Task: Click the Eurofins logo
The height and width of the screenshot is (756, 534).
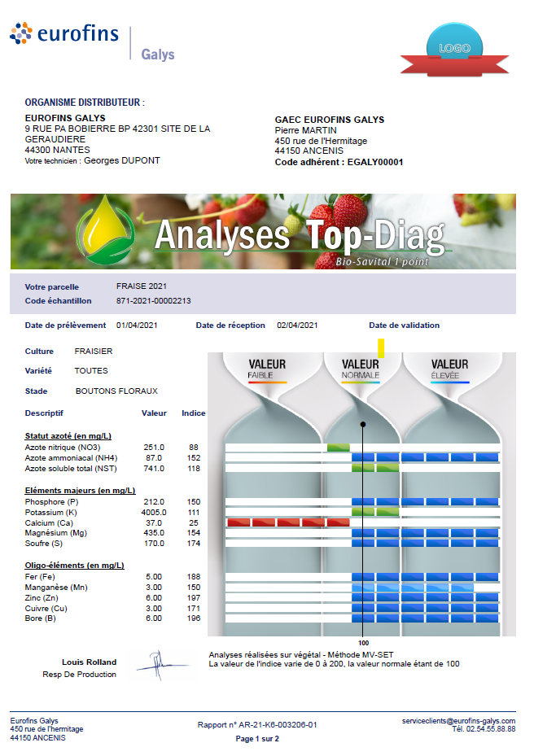Action: (x=64, y=33)
